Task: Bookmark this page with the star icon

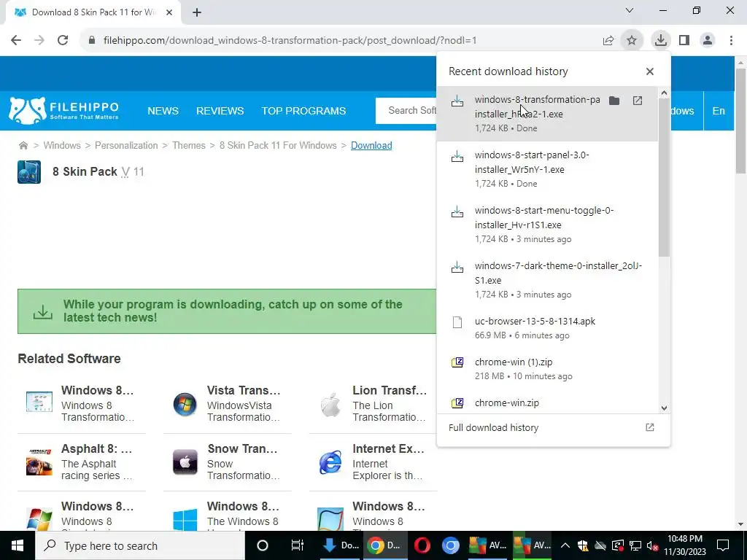Action: [x=632, y=41]
